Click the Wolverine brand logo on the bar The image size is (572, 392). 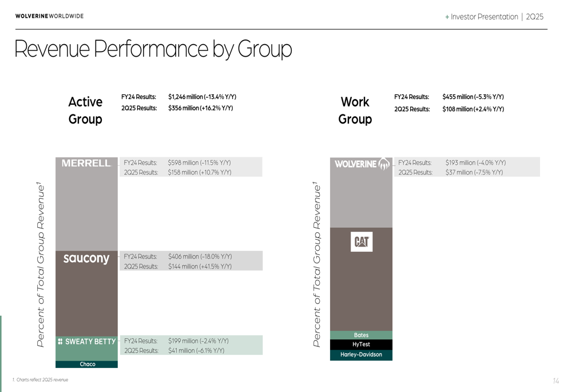(362, 164)
